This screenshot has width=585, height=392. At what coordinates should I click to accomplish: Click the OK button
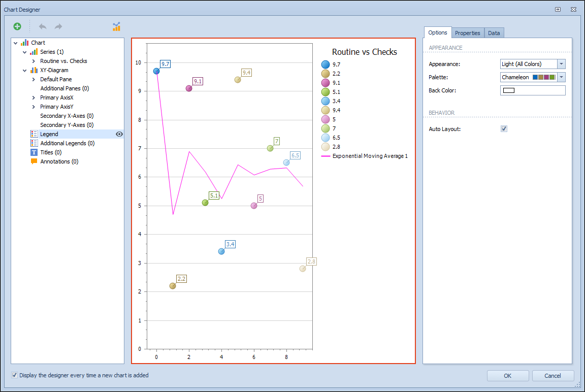(508, 376)
